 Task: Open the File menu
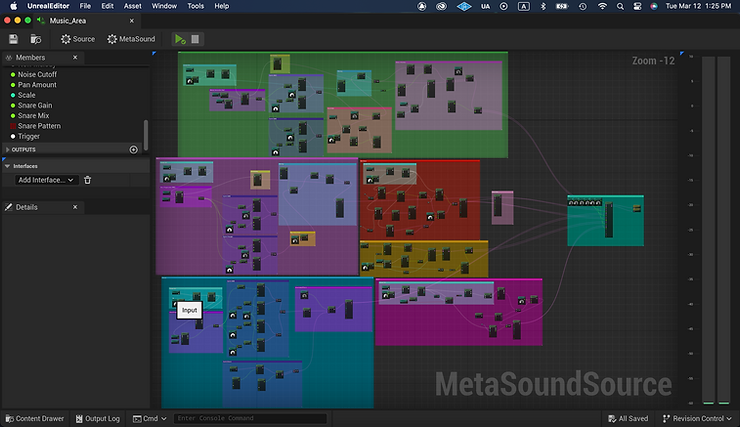click(85, 6)
